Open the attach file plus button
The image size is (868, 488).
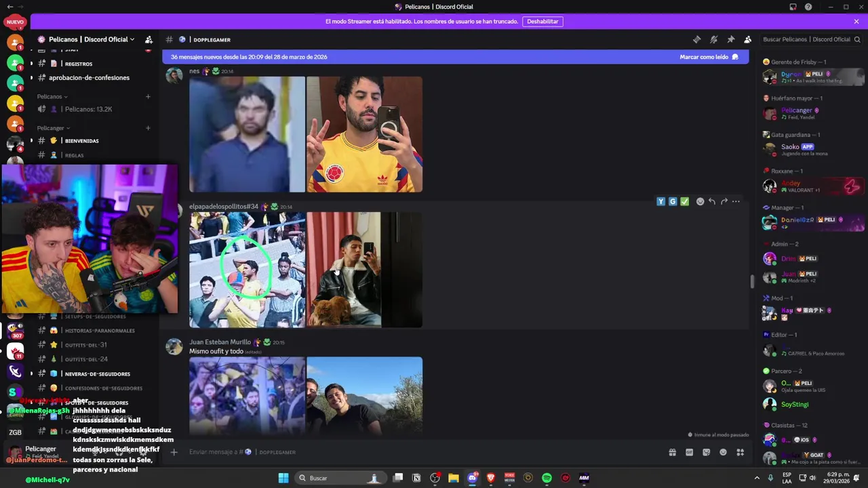[x=174, y=452]
